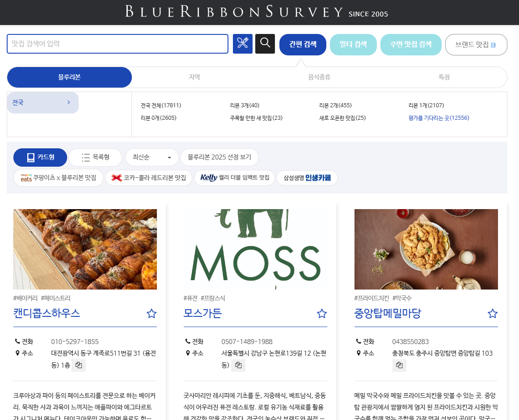Image resolution: width=519 pixels, height=420 pixels.
Task: Filter by 주목할 만한 새 맛집(23)
Action: click(x=256, y=118)
